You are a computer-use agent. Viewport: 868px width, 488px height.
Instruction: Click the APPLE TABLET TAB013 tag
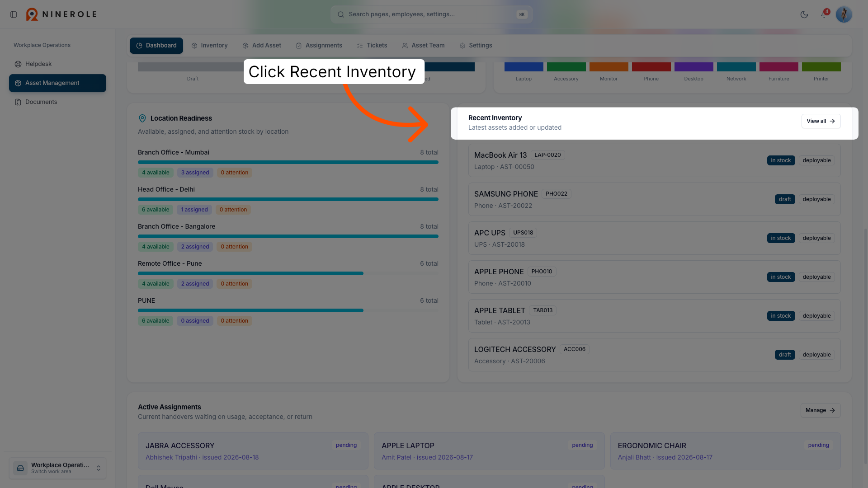542,310
